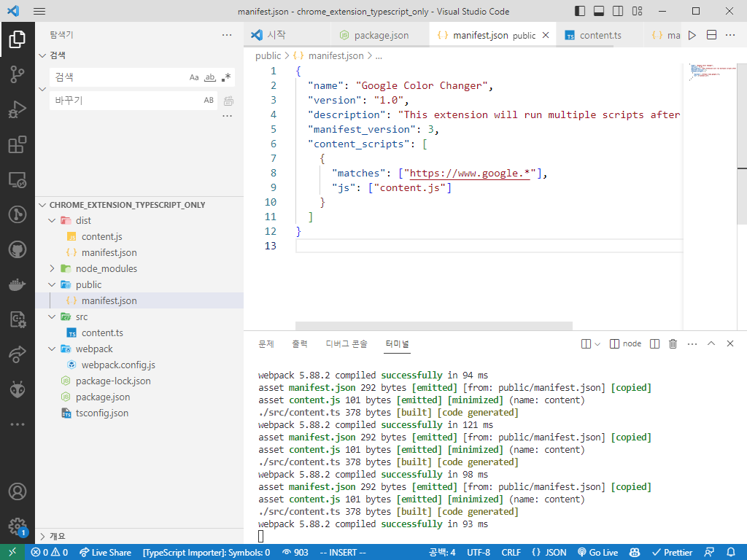Toggle primary side bar visibility

[580, 11]
